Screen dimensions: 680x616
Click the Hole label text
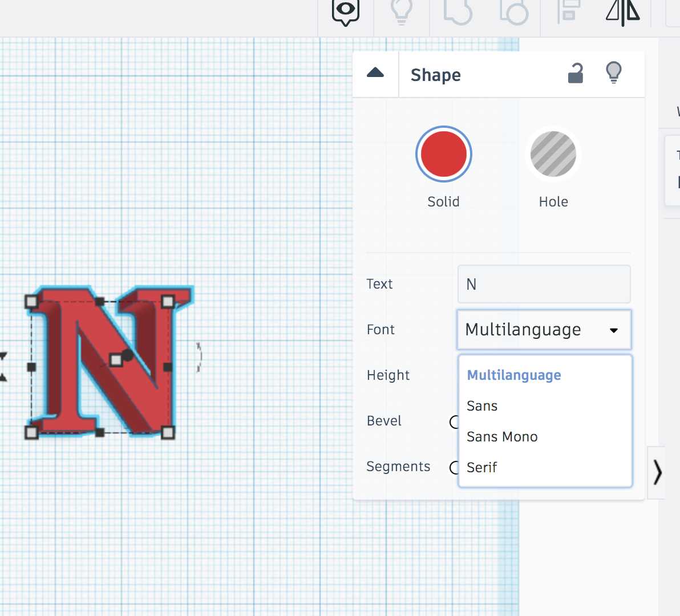(553, 201)
